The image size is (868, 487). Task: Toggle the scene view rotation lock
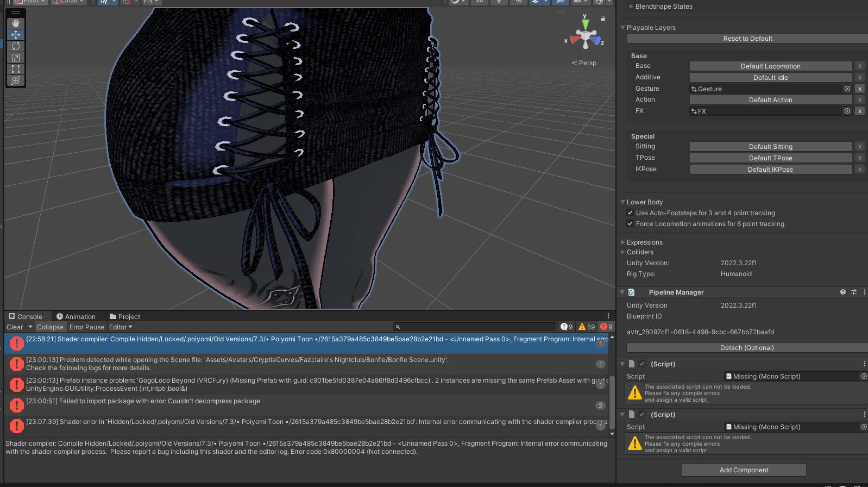point(603,18)
